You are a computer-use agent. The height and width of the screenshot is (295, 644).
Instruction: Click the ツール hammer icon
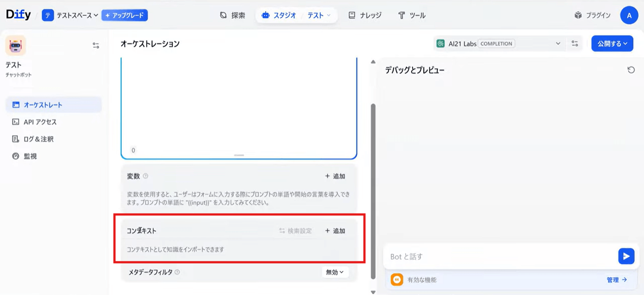(401, 15)
